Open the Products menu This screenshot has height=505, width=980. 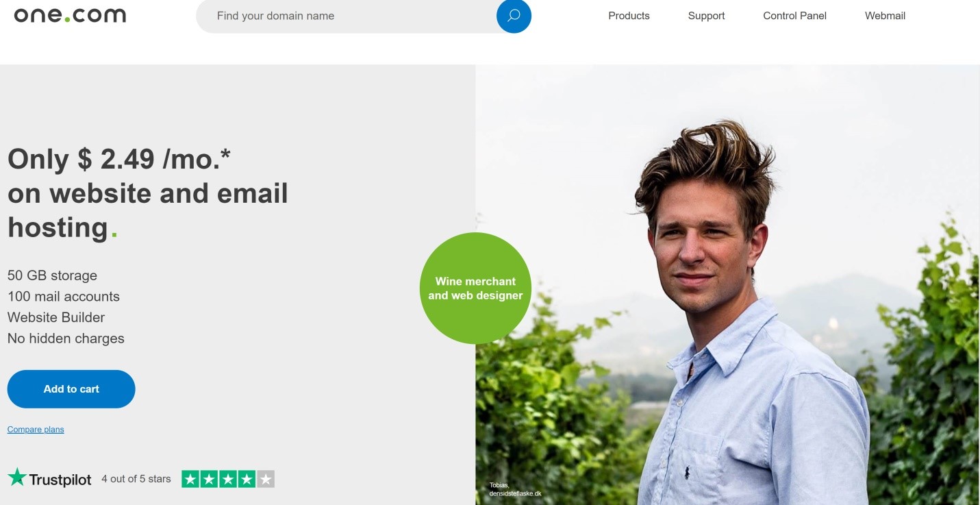pyautogui.click(x=629, y=16)
